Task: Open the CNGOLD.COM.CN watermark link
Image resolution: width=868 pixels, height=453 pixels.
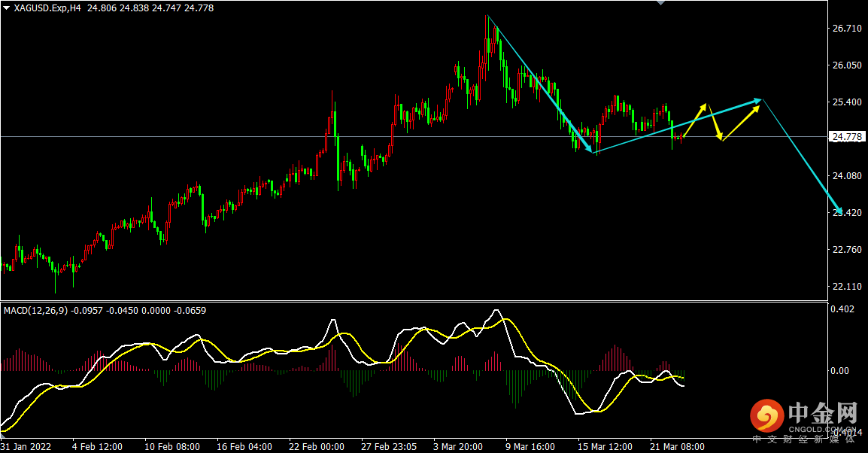Action: coord(823,430)
